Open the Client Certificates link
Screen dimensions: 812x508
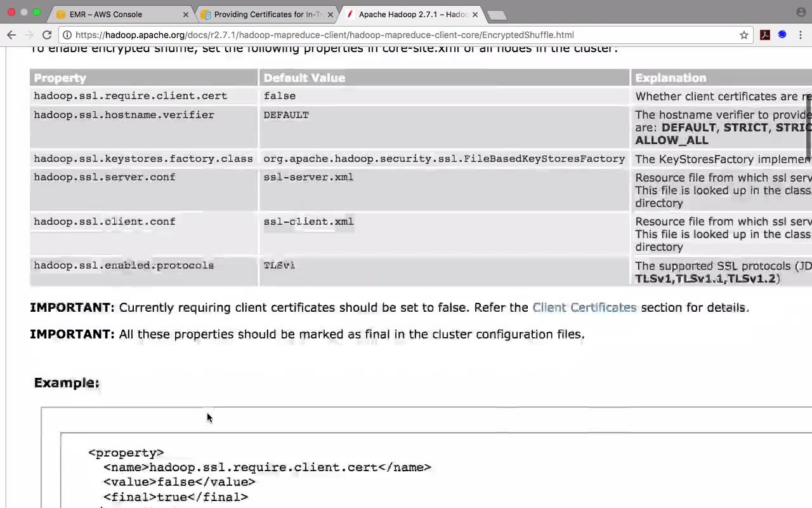coord(584,307)
